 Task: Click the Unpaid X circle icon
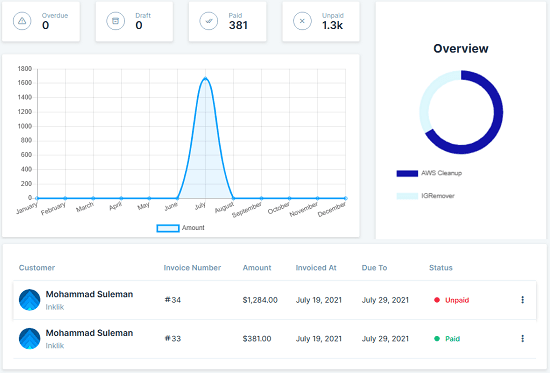tap(302, 21)
